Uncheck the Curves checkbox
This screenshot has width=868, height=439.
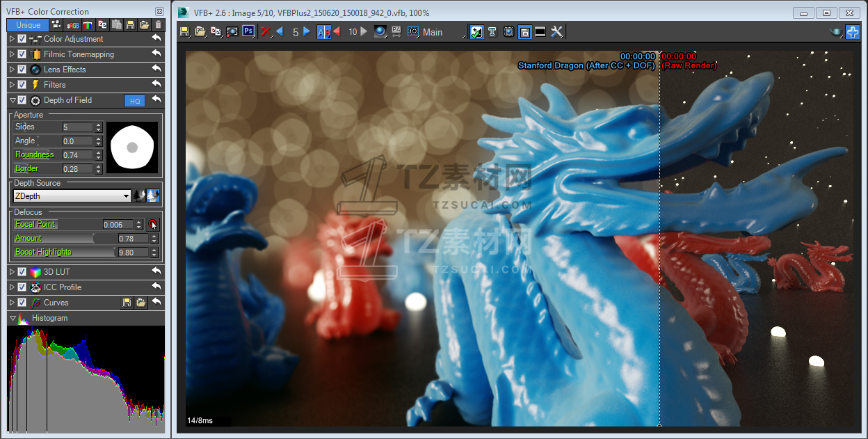point(22,303)
